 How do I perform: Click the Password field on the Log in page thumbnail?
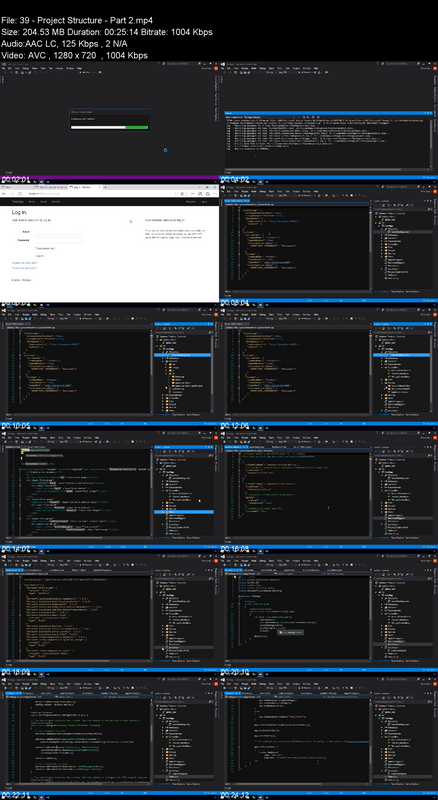(58, 240)
